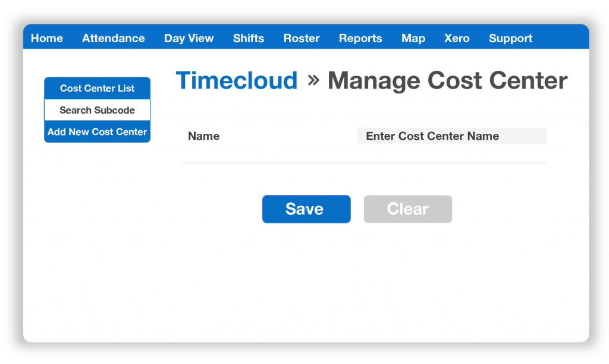Viewport: 609px width, 364px height.
Task: Click the chevron separator after Timecloud
Action: pos(315,80)
